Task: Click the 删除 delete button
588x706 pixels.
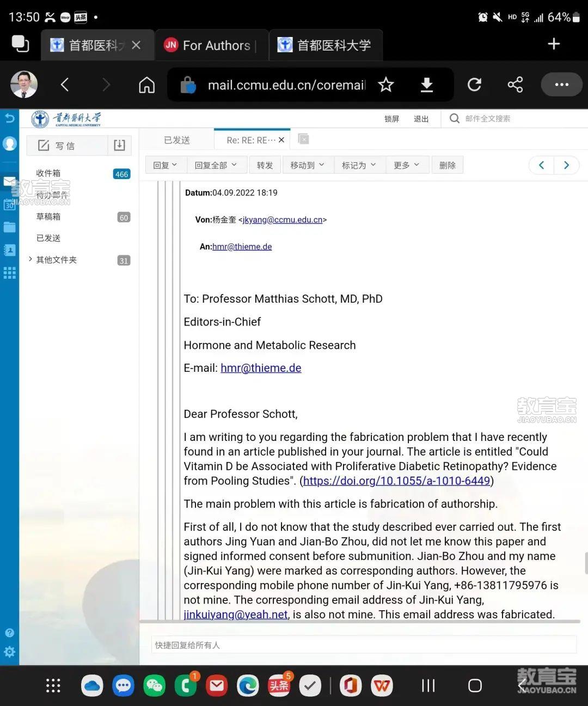Action: [448, 165]
